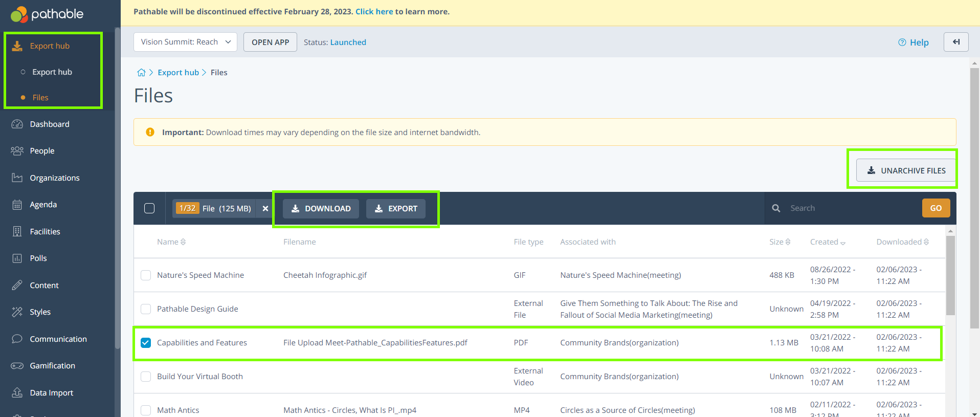Screen dimensions: 980x417
Task: Clear the 1/32 file selection with X
Action: 265,209
